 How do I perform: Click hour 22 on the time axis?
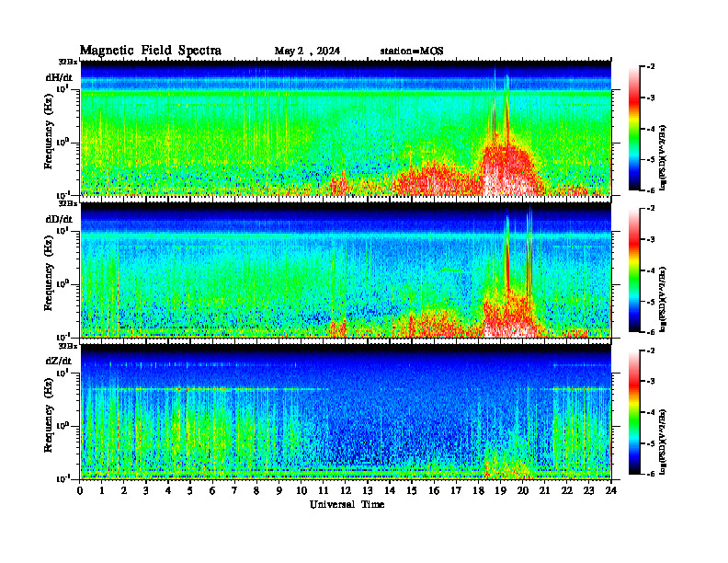click(566, 491)
